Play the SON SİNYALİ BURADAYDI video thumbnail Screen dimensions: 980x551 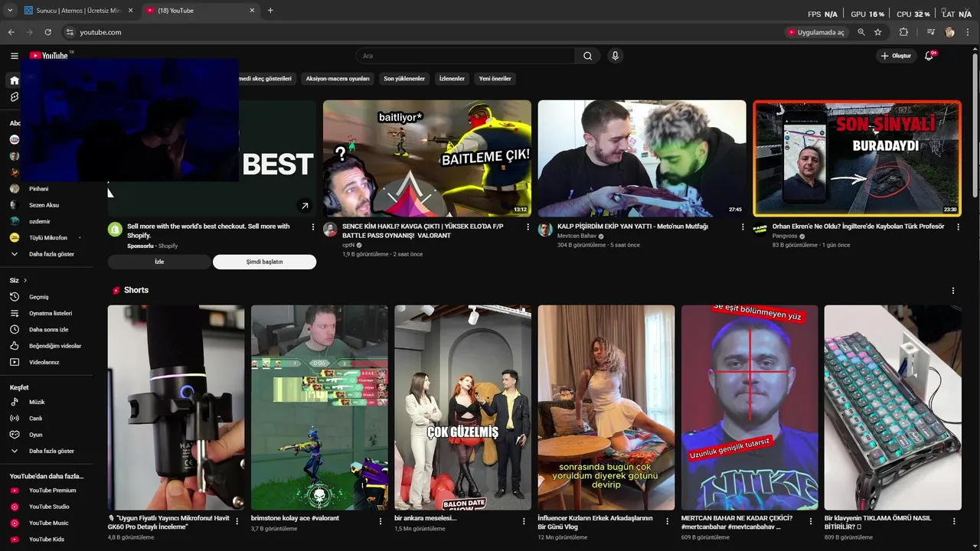[857, 158]
